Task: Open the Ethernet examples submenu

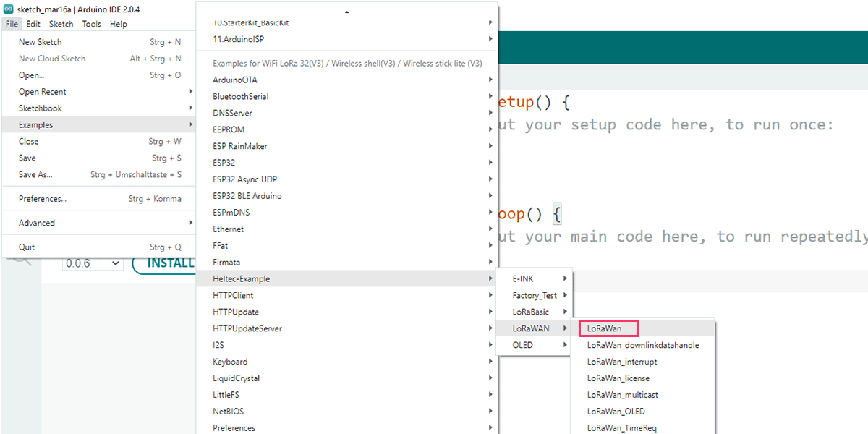Action: (347, 229)
